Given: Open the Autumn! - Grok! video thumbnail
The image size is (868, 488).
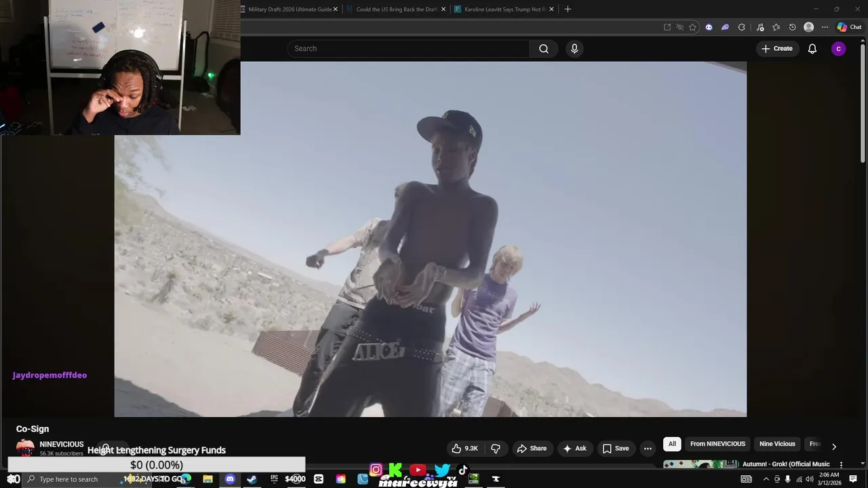Looking at the screenshot, I should (x=701, y=464).
